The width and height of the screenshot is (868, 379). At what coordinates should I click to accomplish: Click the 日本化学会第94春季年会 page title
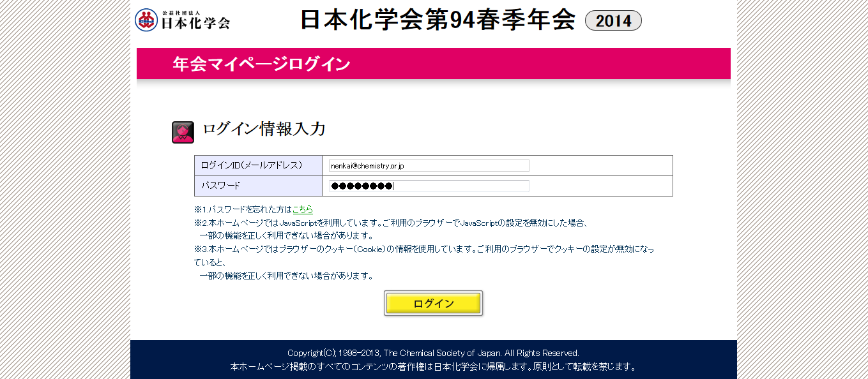point(438,20)
